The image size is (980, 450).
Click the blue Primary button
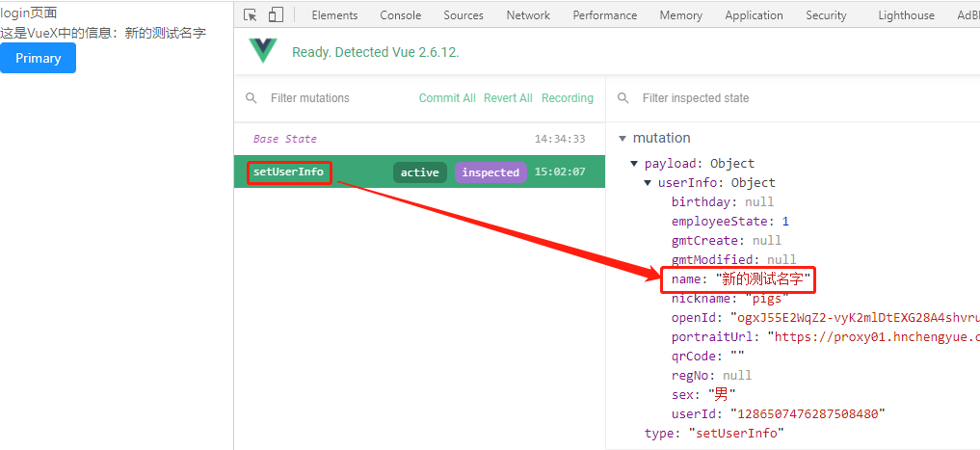click(39, 58)
